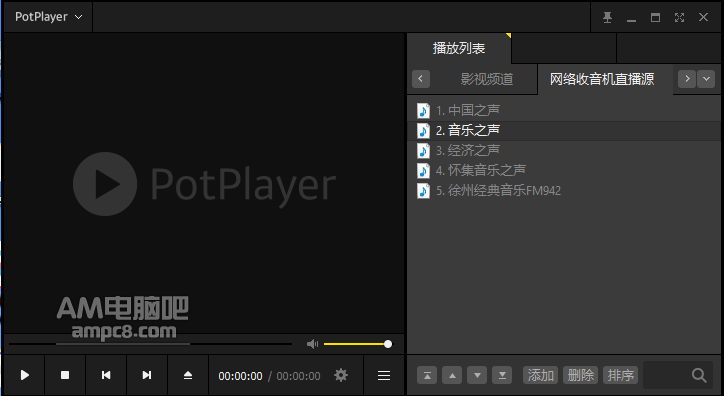Open a file with the eject button
The image size is (724, 396).
point(188,375)
